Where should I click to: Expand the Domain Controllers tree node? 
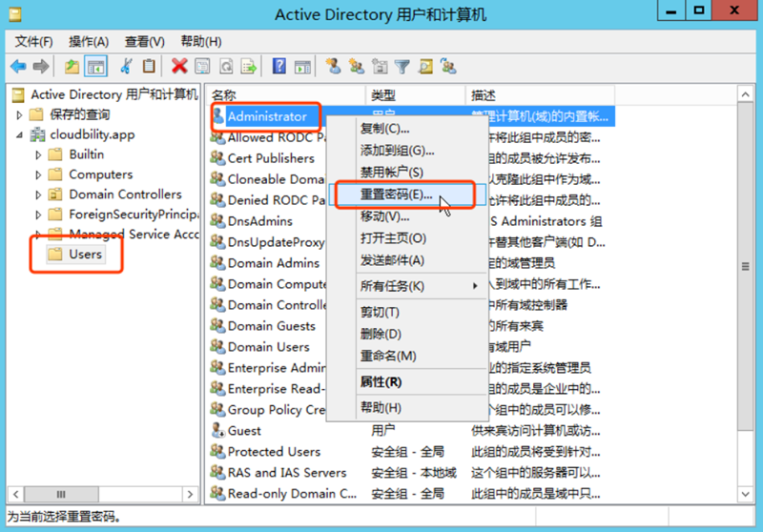(x=38, y=194)
